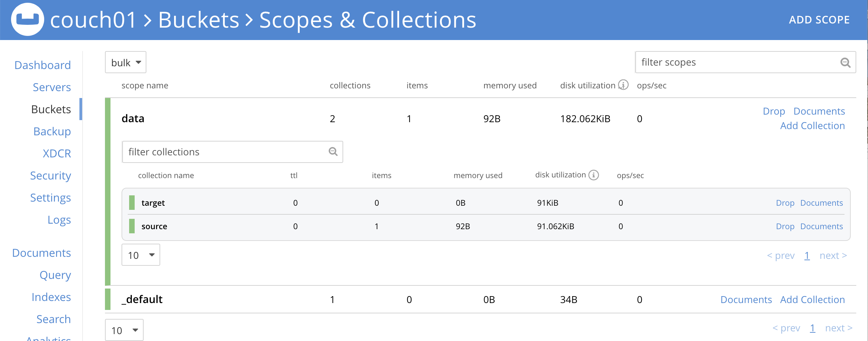View Documents for source collection
868x341 pixels.
(x=821, y=226)
